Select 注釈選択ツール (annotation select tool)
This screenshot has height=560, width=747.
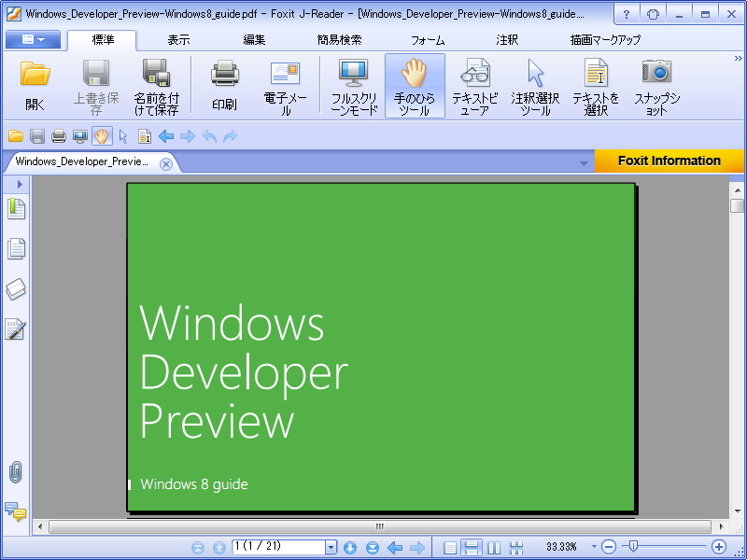[535, 86]
